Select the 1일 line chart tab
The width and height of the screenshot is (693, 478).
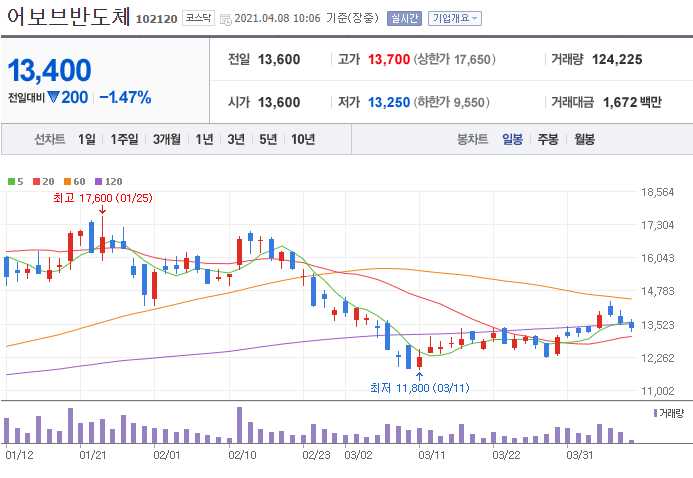(x=87, y=140)
